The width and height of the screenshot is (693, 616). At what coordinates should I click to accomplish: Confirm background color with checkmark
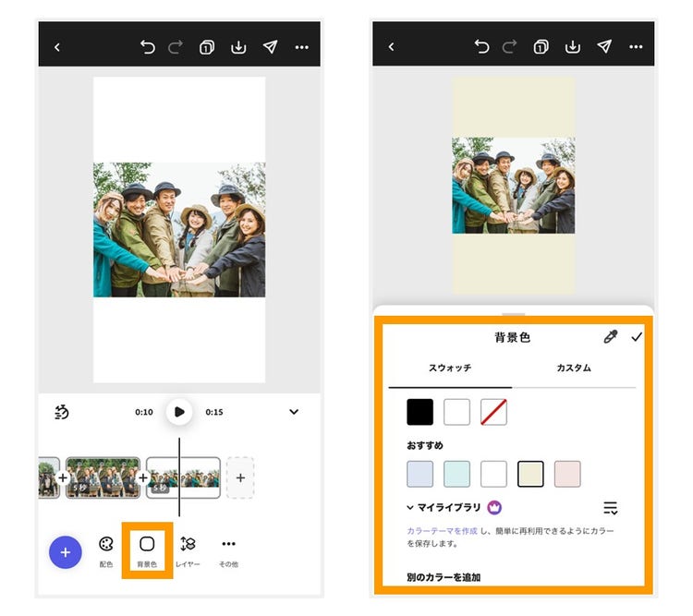(637, 337)
